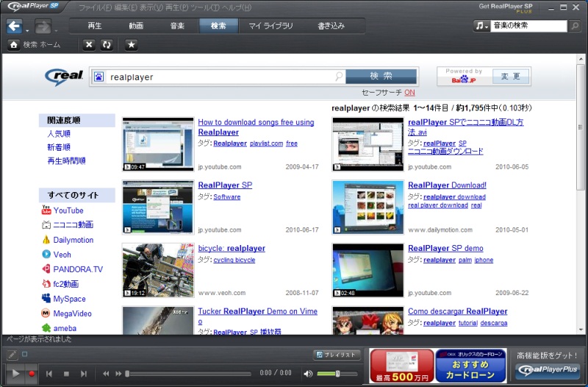Click the forward navigation arrow button

tap(43, 26)
